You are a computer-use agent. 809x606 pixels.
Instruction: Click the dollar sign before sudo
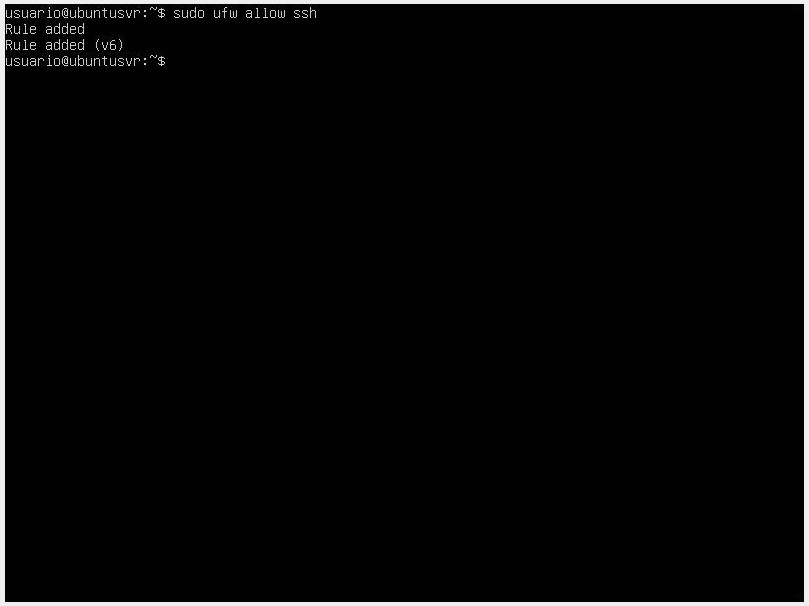click(161, 13)
